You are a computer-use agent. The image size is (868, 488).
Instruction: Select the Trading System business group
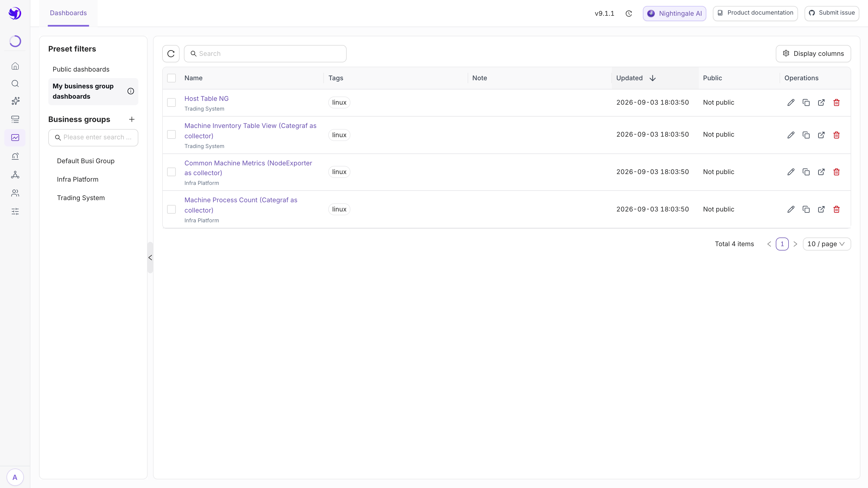tap(81, 198)
